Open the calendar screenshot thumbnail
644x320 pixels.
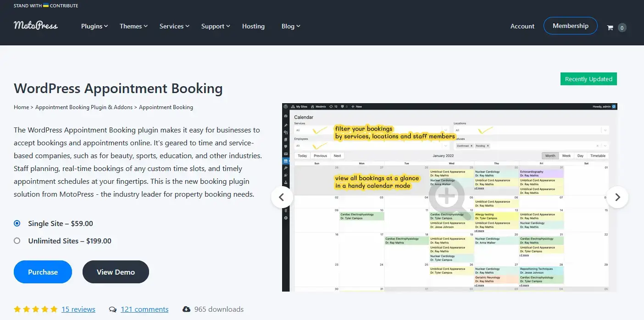point(450,197)
